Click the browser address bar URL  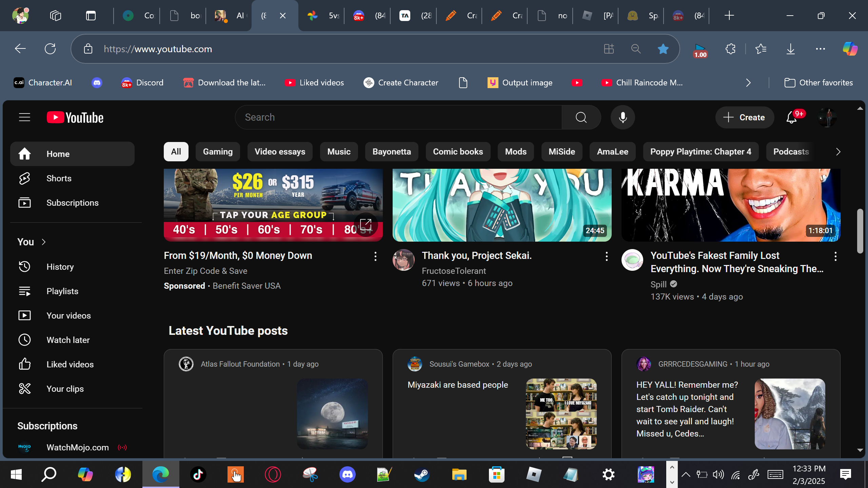pyautogui.click(x=158, y=49)
